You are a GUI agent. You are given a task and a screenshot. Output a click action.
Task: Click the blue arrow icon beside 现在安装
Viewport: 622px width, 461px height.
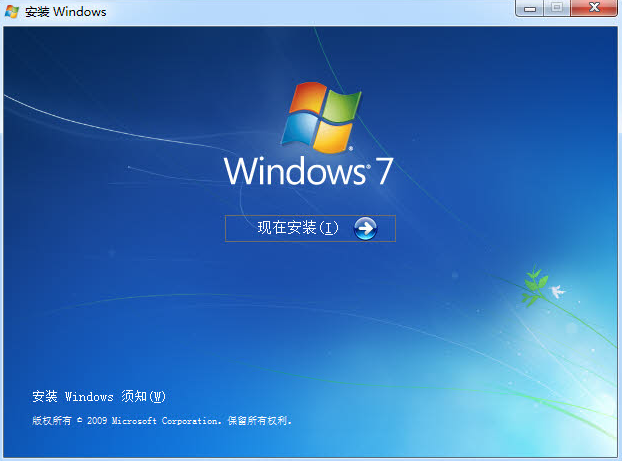point(366,229)
